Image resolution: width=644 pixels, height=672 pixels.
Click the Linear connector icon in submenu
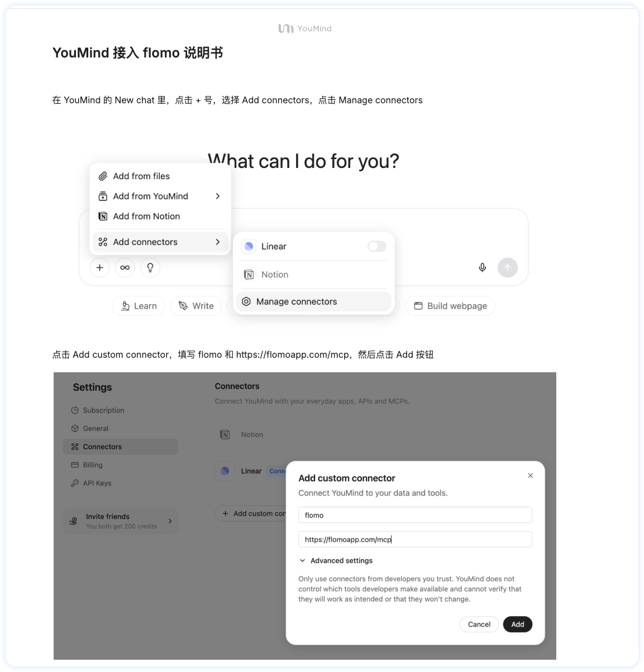249,246
